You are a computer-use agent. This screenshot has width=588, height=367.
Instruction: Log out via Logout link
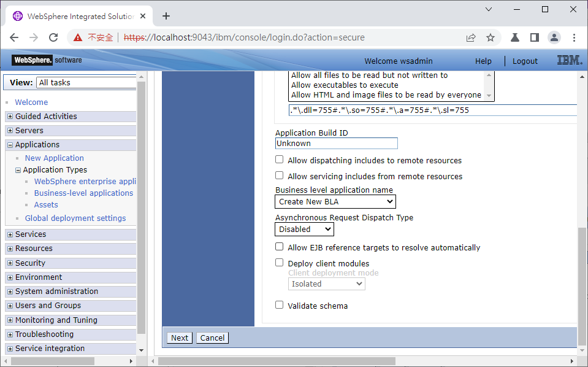[525, 61]
